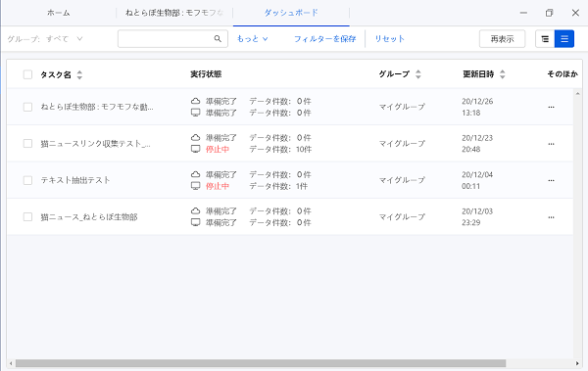
Task: Check the 猫ニュース_ねとらぼ生物部 task checkbox
Action: tap(27, 217)
